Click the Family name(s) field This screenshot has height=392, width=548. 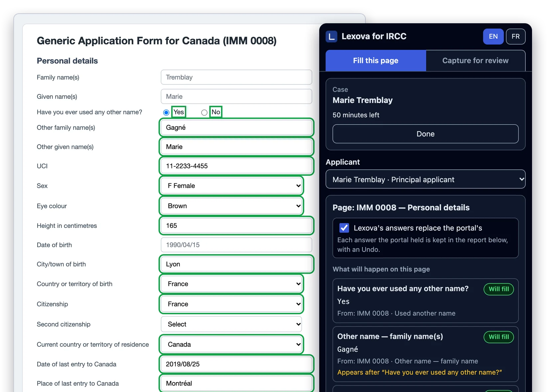point(236,77)
